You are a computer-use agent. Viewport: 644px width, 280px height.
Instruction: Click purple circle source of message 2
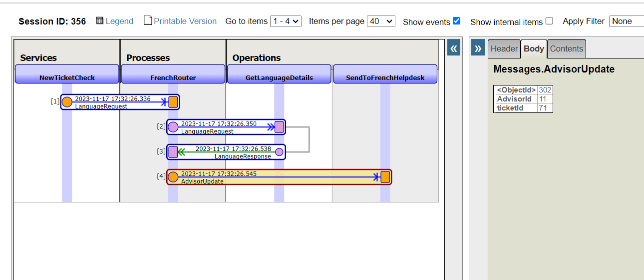pos(173,127)
